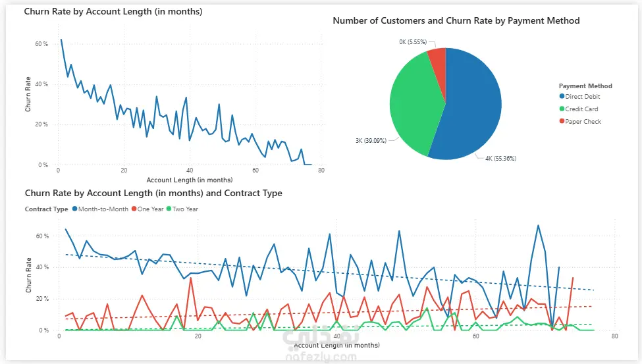
Task: Select Direct Debit legend color dot
Action: pyautogui.click(x=562, y=96)
